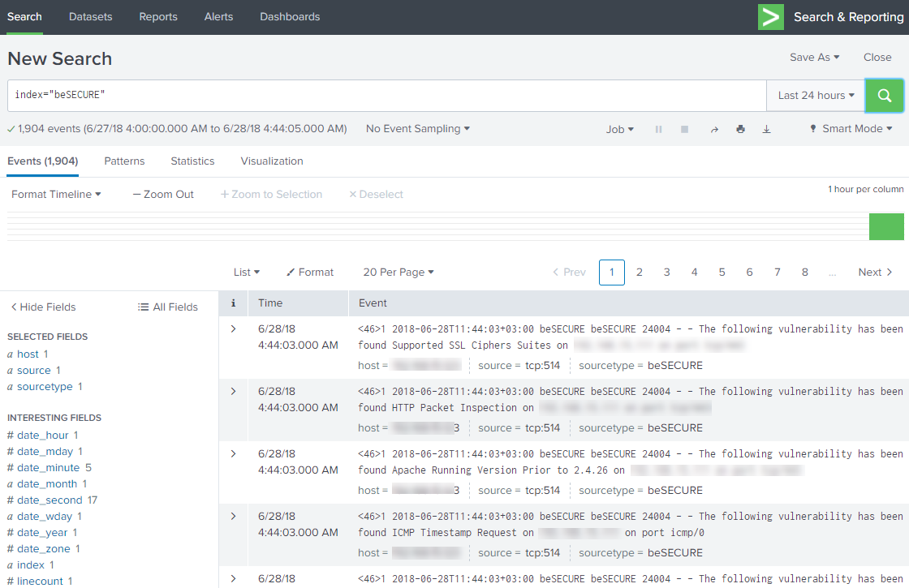Click the date_minute interesting field

pos(48,467)
